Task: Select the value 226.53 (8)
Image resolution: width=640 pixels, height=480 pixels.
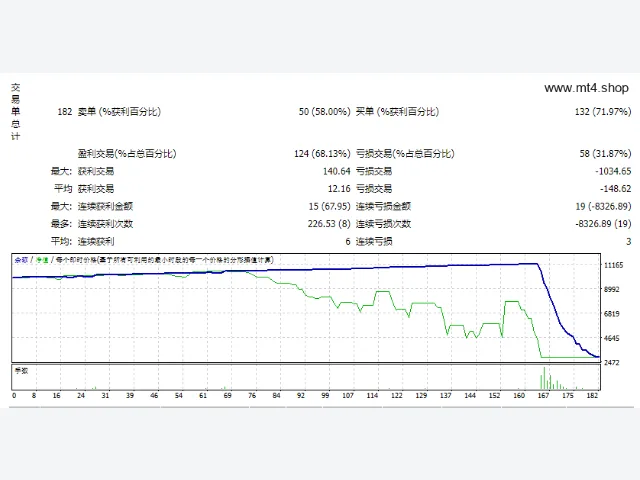Action: click(x=329, y=224)
